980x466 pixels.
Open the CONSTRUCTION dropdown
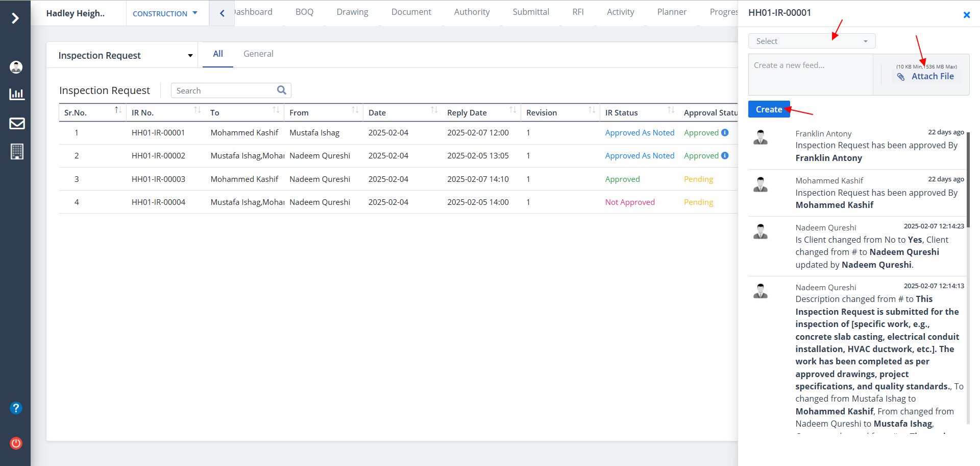[x=165, y=14]
